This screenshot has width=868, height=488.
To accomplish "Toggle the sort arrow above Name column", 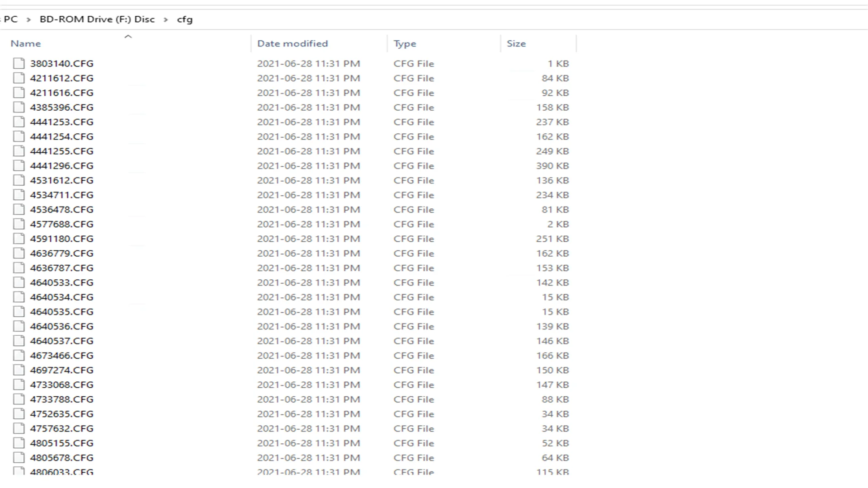I will [128, 37].
